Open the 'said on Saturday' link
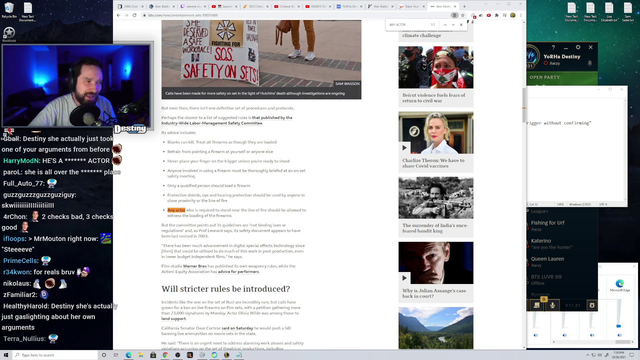Viewport: 640px width, 360px height. pos(237,328)
